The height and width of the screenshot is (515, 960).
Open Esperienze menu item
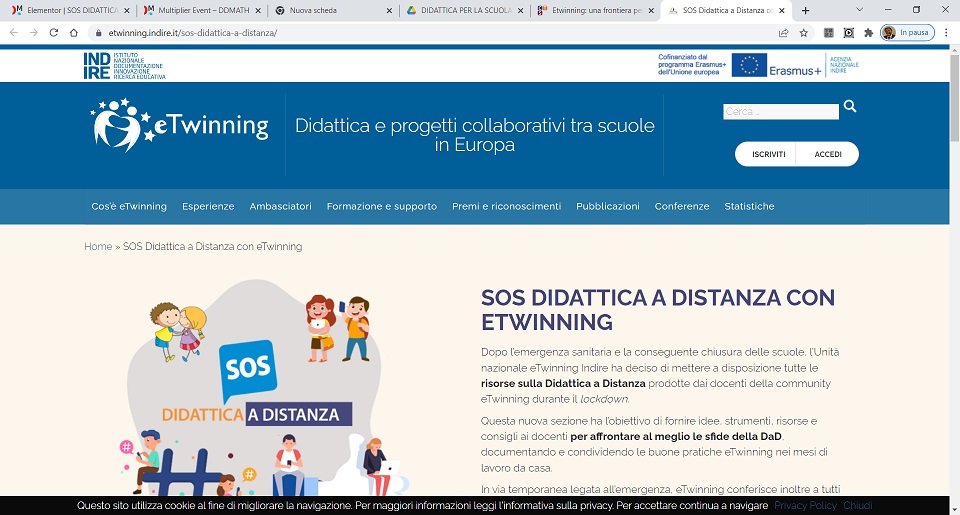click(208, 206)
